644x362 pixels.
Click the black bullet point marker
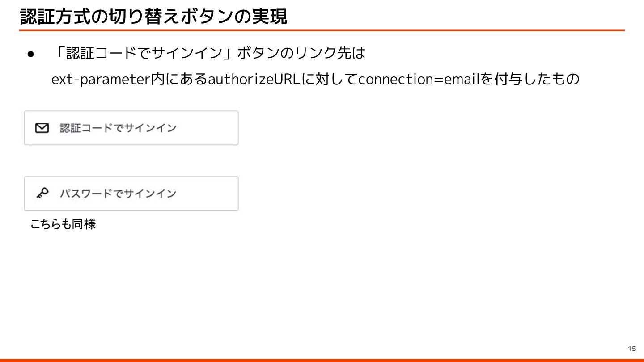pyautogui.click(x=31, y=54)
